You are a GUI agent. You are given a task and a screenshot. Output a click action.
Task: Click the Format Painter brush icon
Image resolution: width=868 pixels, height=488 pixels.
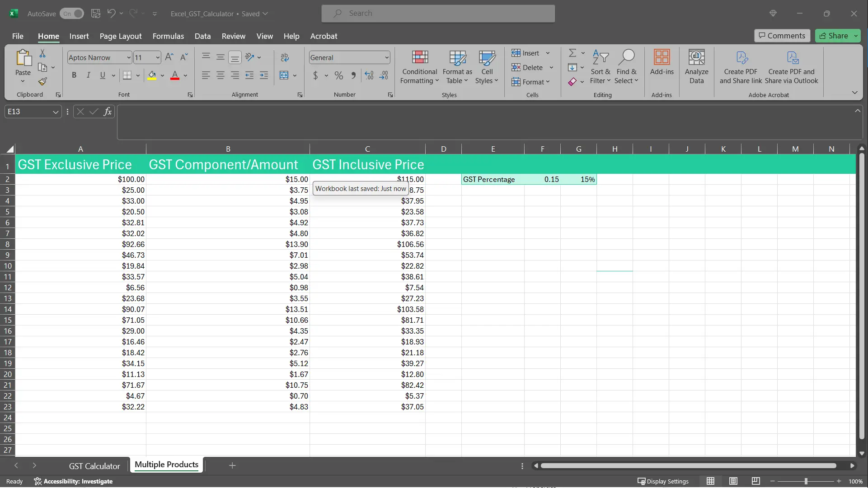coord(42,82)
